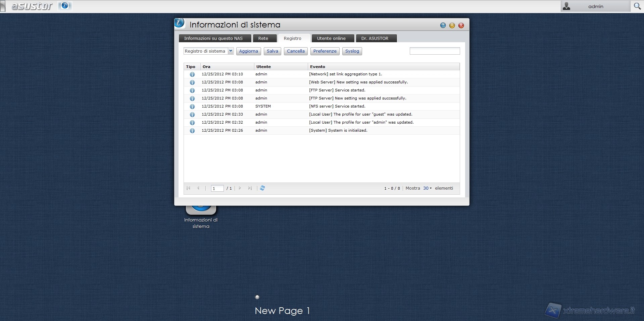This screenshot has width=644, height=321.
Task: Click the system info taskbar icon
Action: (x=65, y=6)
